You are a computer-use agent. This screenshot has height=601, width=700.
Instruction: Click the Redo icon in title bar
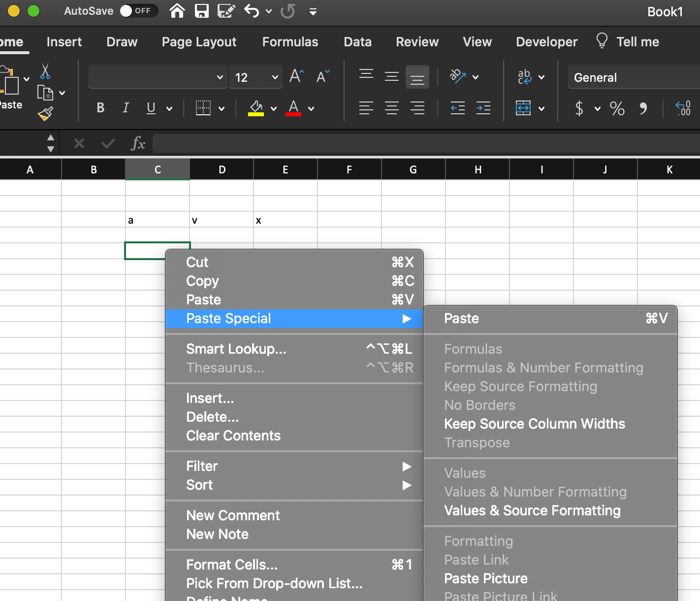coord(288,11)
